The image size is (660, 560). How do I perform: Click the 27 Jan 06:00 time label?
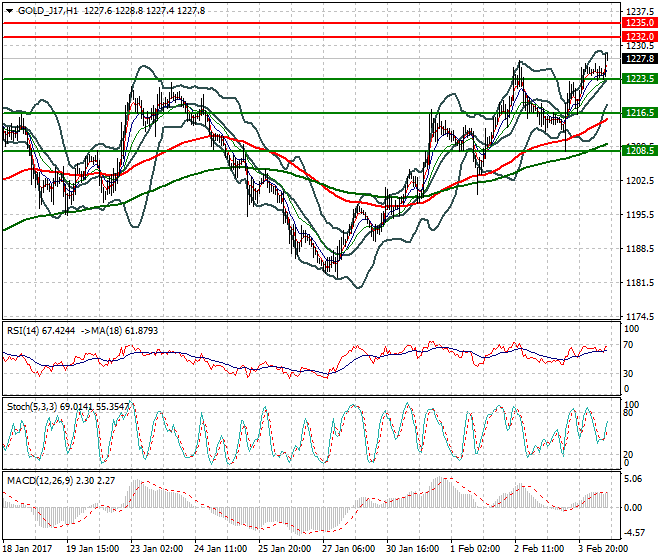[x=349, y=549]
